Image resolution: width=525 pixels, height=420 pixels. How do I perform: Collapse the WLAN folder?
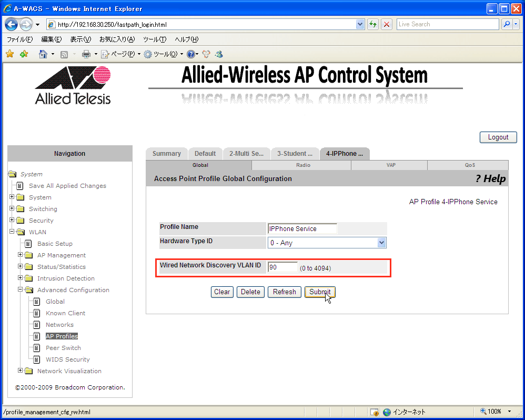pos(12,232)
